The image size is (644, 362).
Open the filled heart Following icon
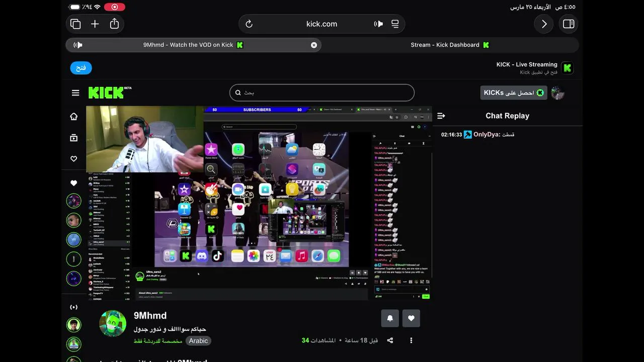[x=74, y=183]
